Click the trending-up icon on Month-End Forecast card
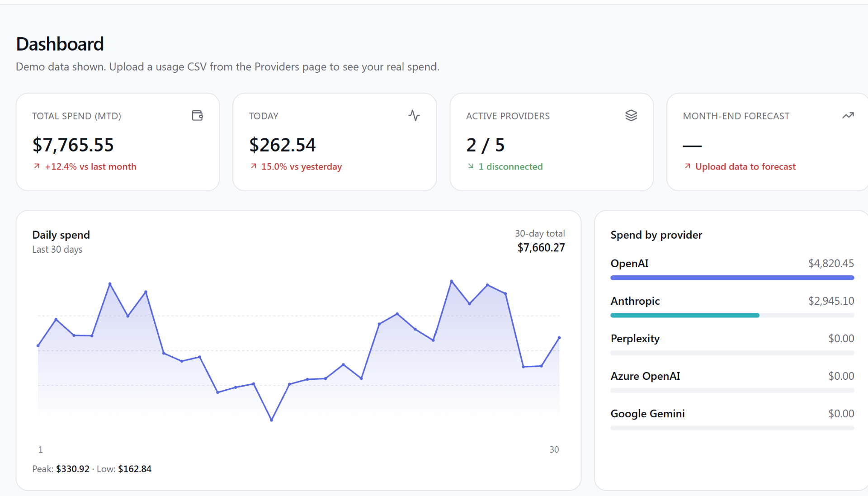The width and height of the screenshot is (868, 496). click(x=848, y=116)
